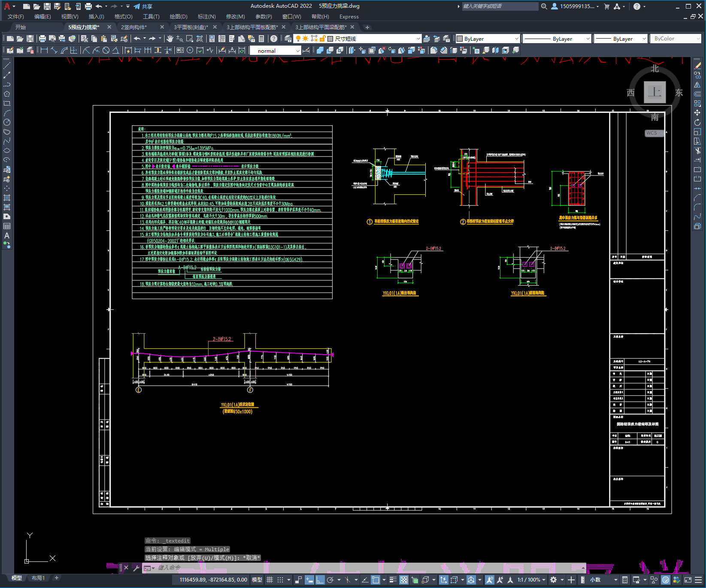Open the QuickCalc calculator icon
The width and height of the screenshot is (706, 588).
coord(261,39)
